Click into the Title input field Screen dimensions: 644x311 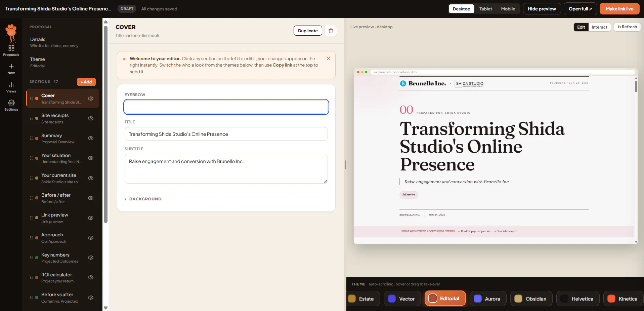pos(226,134)
